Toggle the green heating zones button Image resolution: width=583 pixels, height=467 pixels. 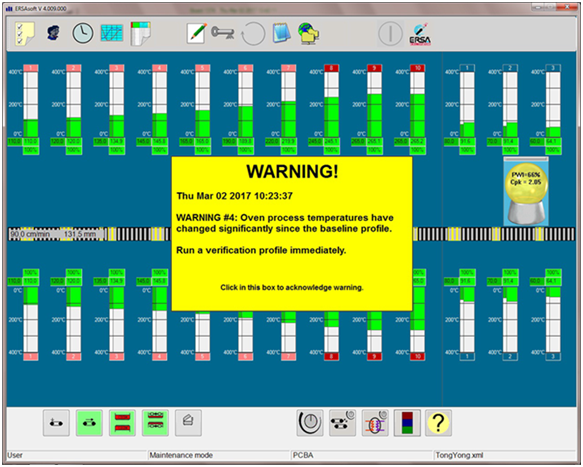(x=122, y=423)
